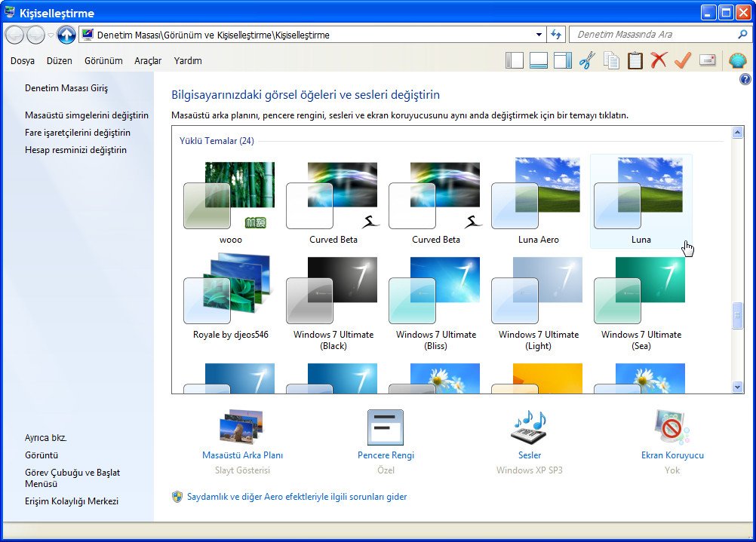Screen dimensions: 756x542
Task: Select the Luna Aero theme
Action: [538, 202]
